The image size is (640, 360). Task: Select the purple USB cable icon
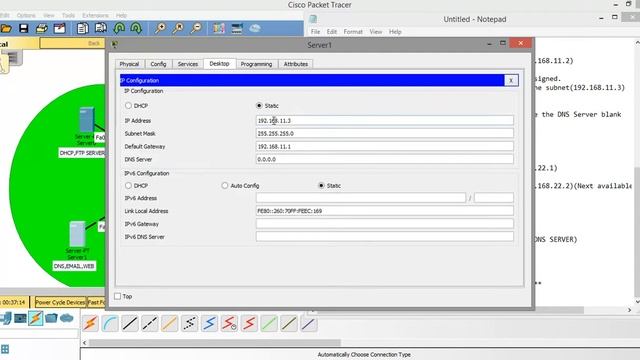pos(309,324)
